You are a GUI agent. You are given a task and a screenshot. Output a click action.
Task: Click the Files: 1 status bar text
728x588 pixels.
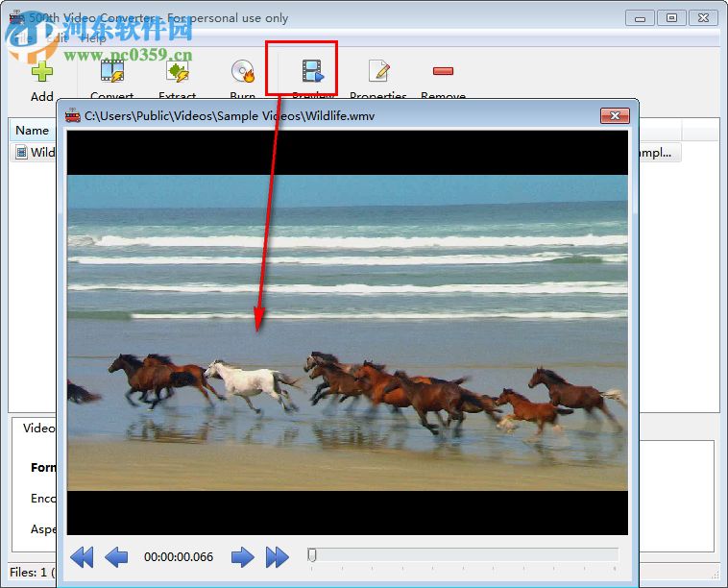pos(29,573)
